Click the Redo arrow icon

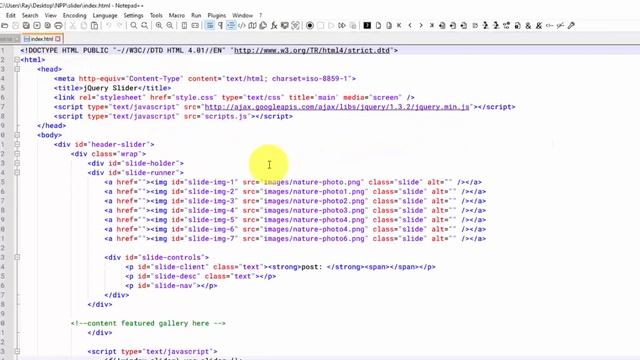(x=119, y=26)
